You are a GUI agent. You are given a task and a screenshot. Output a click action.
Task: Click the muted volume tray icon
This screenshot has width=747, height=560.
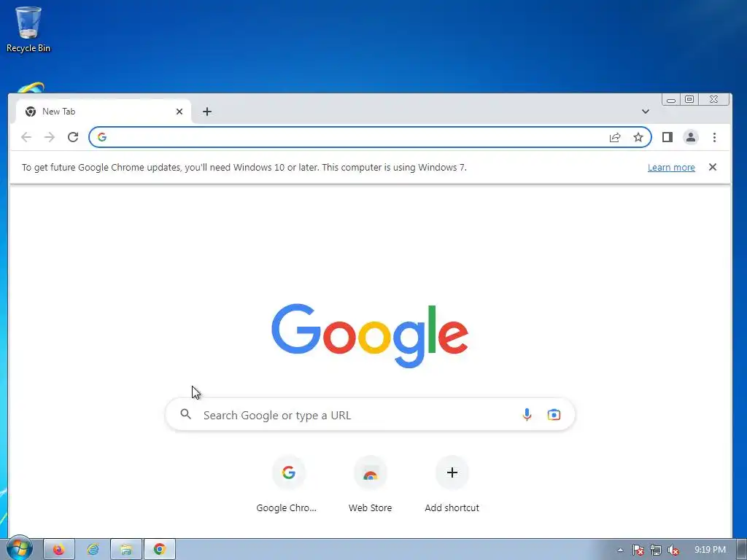(x=673, y=550)
